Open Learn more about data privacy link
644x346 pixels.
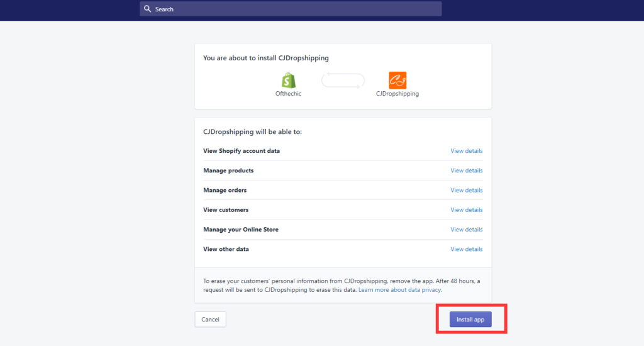(x=399, y=290)
